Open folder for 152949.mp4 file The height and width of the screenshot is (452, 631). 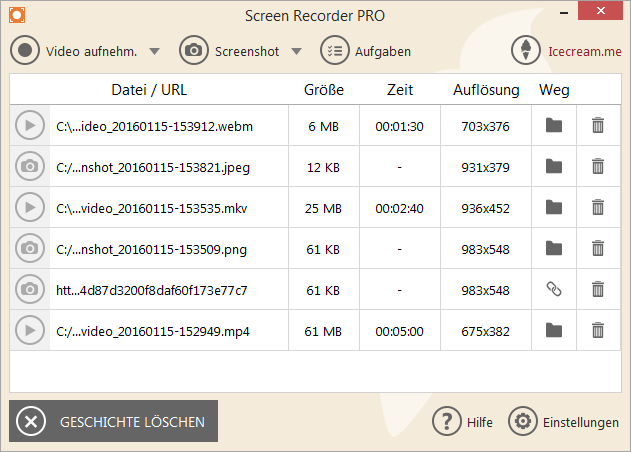tap(554, 330)
